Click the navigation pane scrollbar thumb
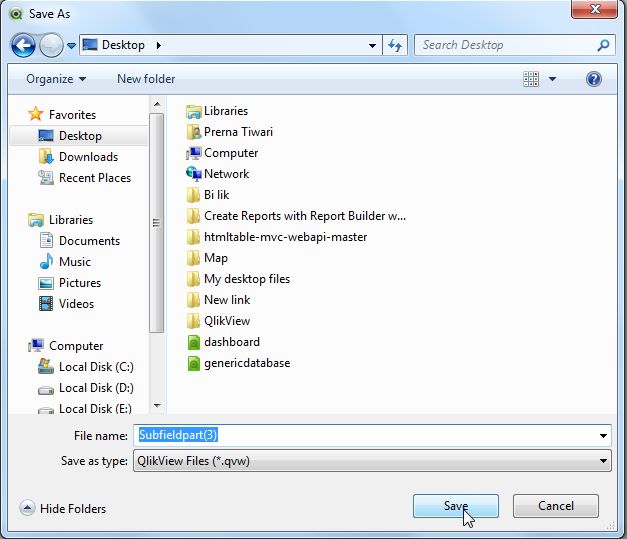Screen dimensions: 627x539 coord(156,223)
